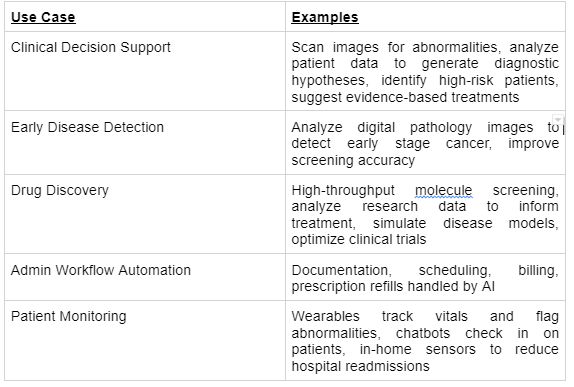Click the word 'pathology'
The width and height of the screenshot is (574, 387).
[441, 127]
